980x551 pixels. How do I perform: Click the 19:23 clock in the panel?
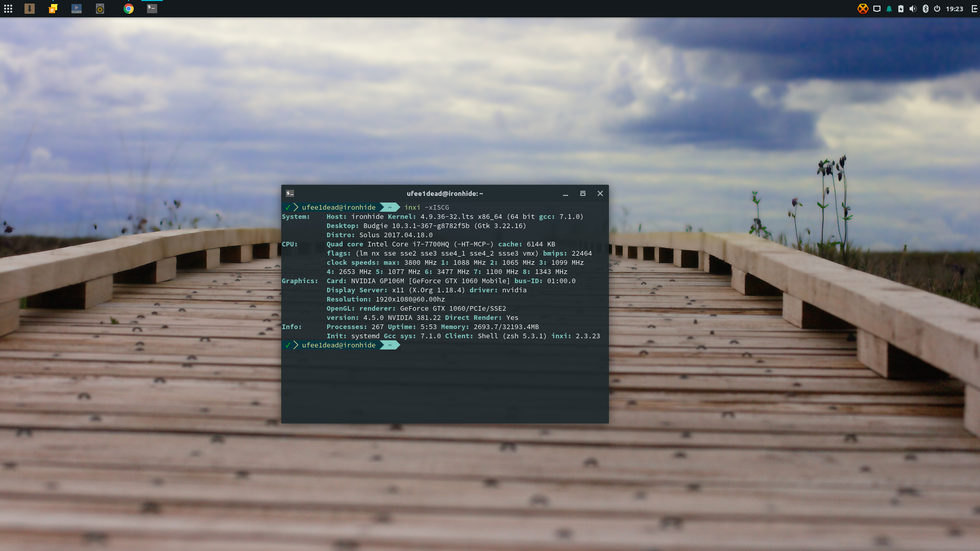[954, 9]
